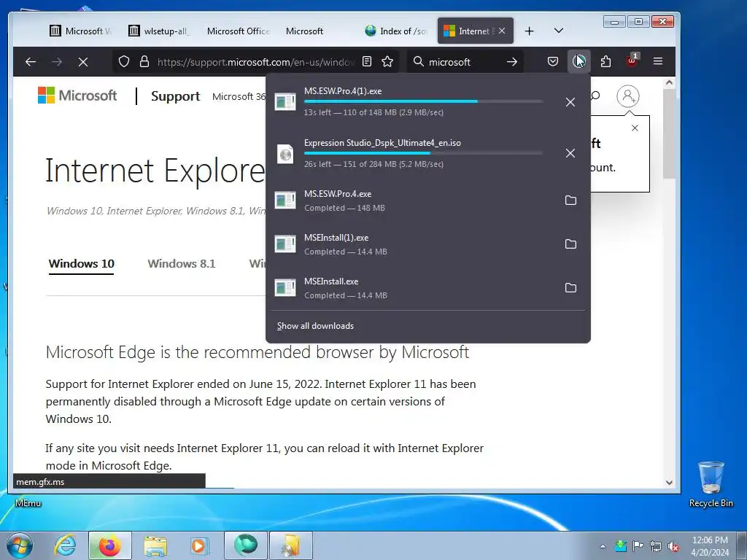Screen dimensions: 747x560
Task: Click the search magnifier icon in search box
Action: (418, 61)
